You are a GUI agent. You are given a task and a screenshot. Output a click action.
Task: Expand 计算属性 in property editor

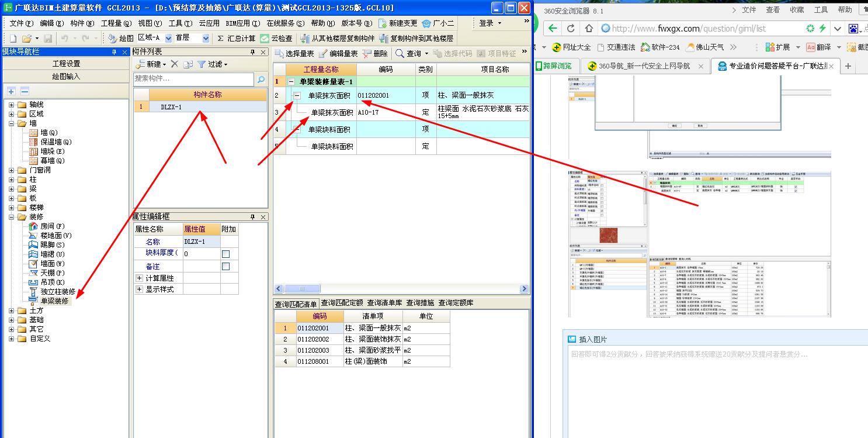coord(139,278)
